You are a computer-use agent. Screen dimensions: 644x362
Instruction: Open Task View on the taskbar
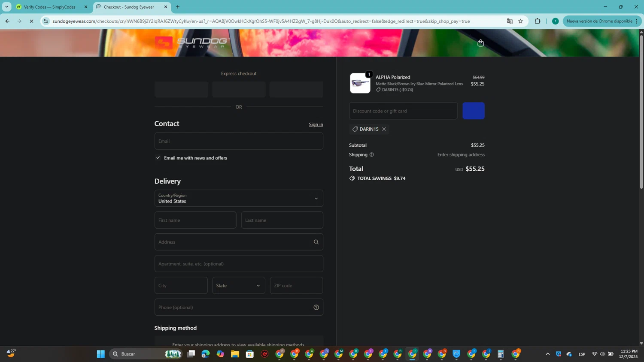[191, 354]
